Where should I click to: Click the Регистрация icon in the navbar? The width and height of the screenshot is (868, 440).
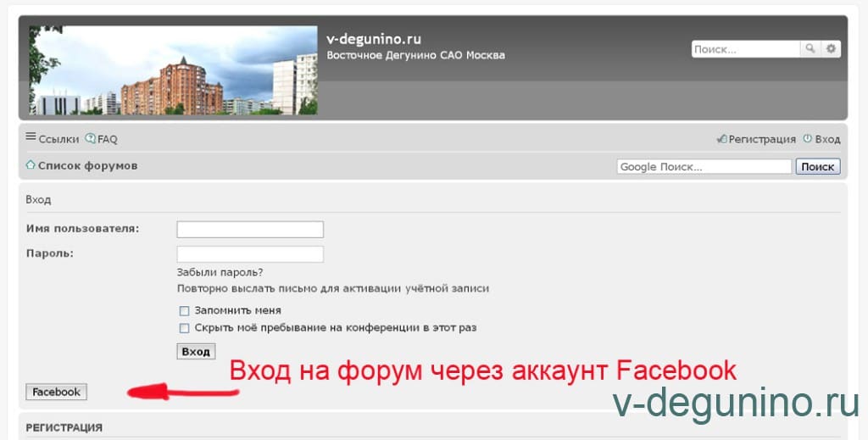[721, 139]
